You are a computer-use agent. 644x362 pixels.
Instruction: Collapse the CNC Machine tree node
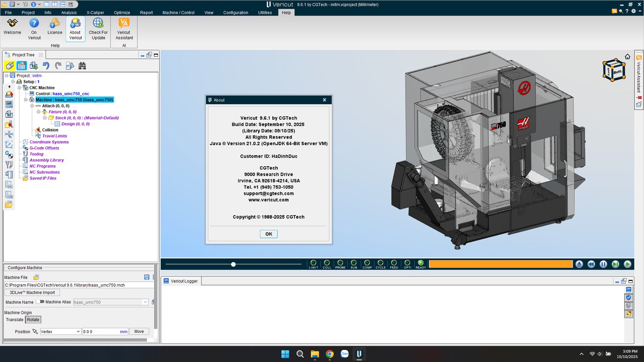pos(19,88)
